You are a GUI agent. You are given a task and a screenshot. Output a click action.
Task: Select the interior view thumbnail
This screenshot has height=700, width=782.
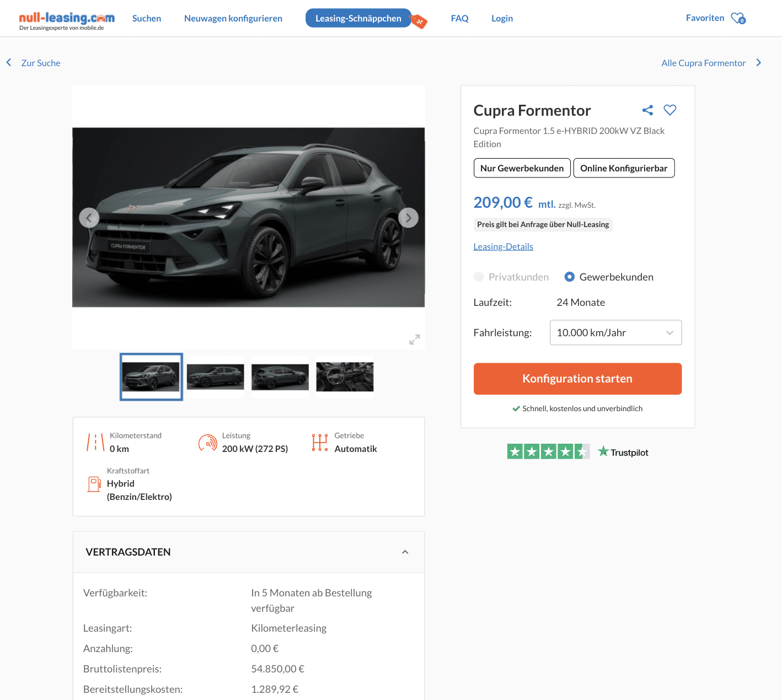tap(345, 377)
